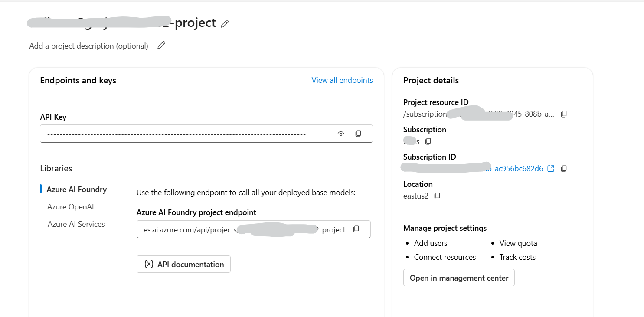Copy the Subscription name
The image size is (644, 317).
click(428, 141)
